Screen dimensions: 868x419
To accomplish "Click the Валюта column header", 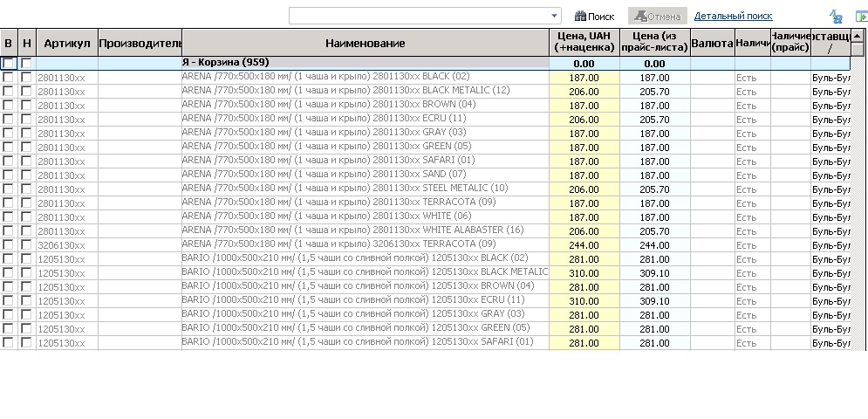I will point(713,43).
